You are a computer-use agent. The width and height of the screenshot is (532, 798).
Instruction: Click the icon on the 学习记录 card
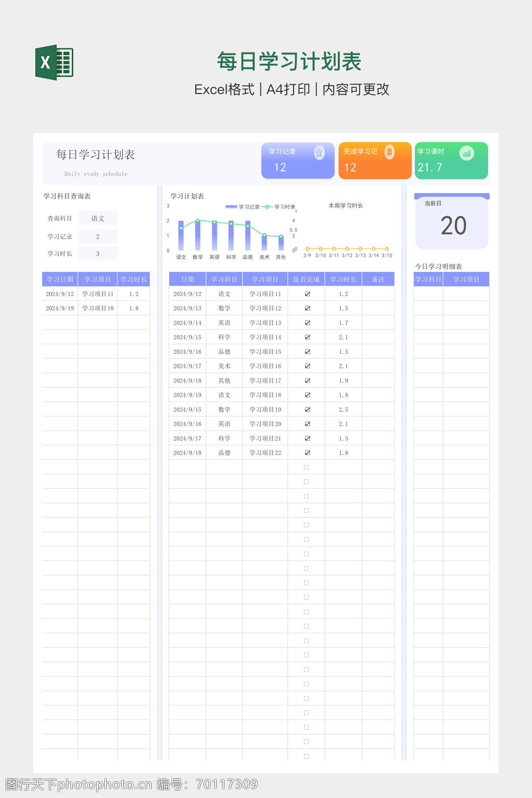click(x=319, y=152)
